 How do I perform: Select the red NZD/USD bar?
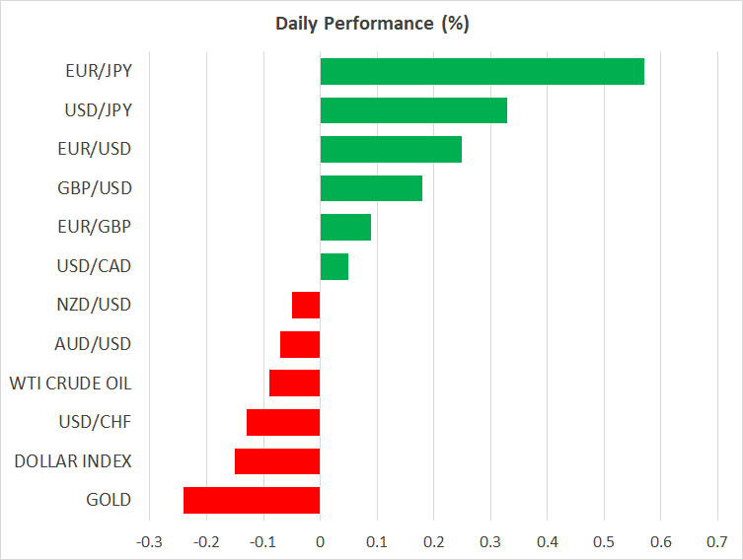(x=306, y=305)
